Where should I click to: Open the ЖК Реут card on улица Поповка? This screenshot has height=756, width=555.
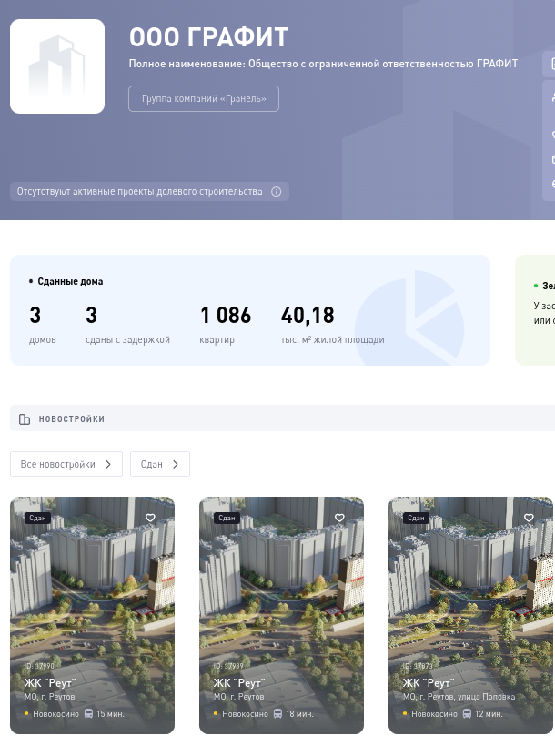tap(470, 615)
